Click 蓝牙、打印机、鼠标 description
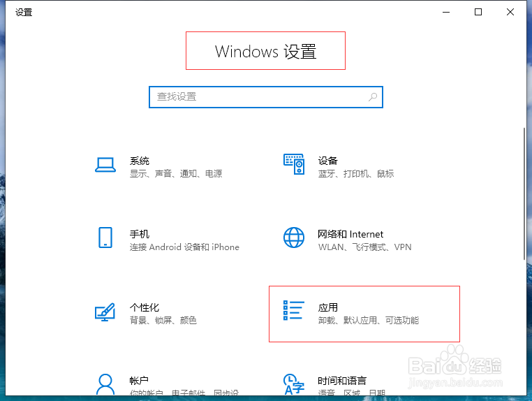The height and width of the screenshot is (401, 532). tap(355, 173)
